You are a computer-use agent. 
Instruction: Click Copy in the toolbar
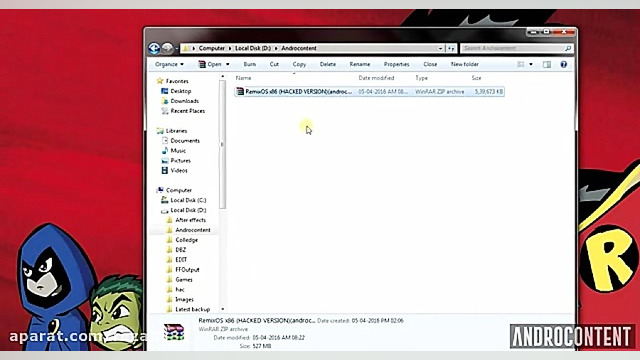299,64
